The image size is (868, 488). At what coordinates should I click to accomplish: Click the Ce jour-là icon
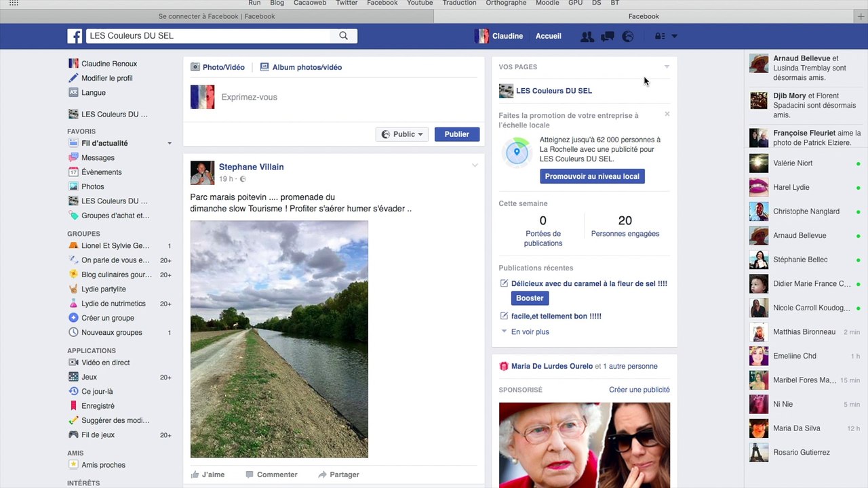(x=73, y=391)
